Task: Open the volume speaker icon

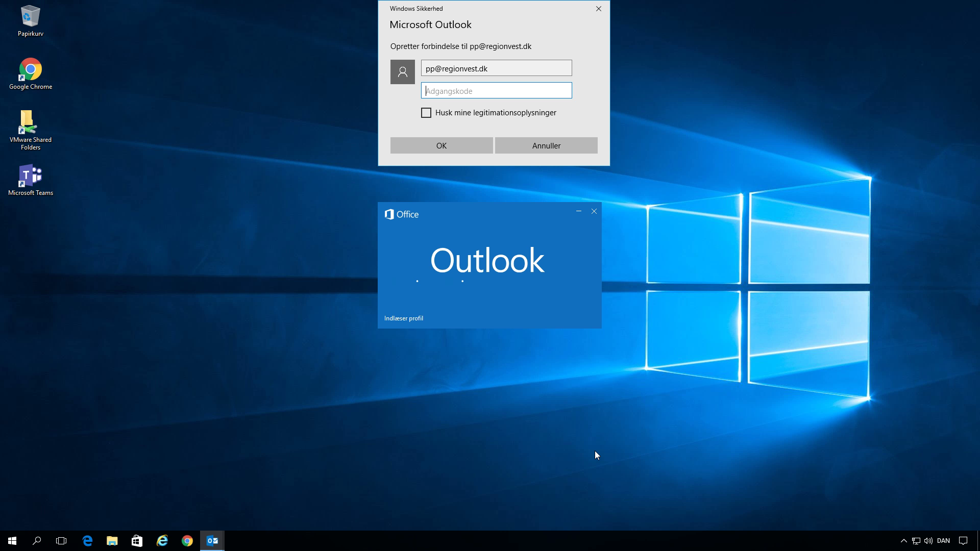Action: click(x=928, y=541)
